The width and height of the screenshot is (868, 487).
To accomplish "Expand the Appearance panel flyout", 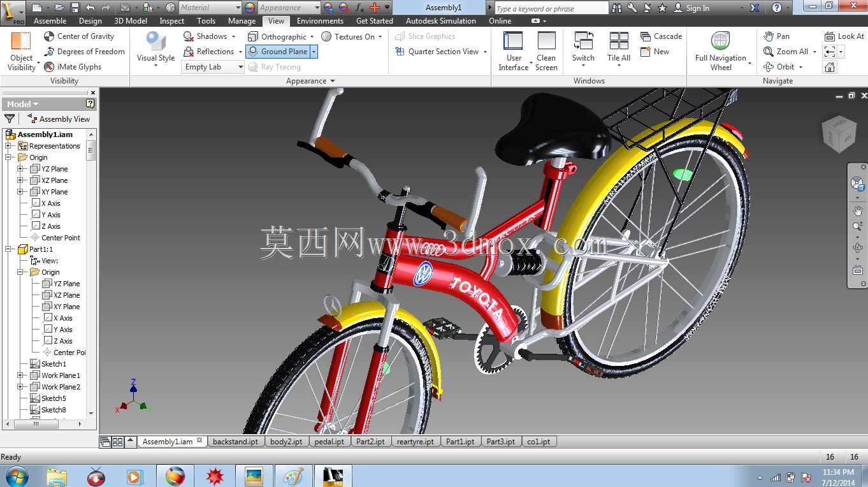I will click(310, 81).
